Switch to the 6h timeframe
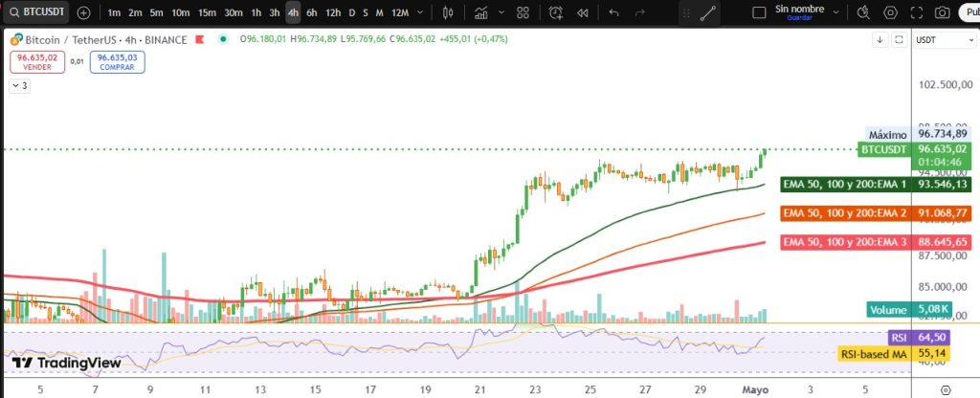Viewport: 980px width, 398px height. [312, 12]
